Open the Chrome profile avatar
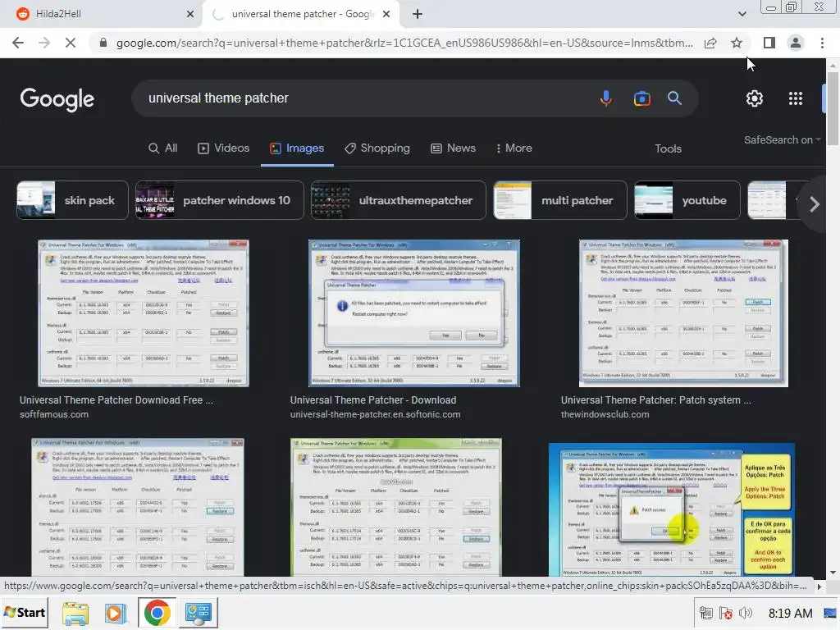The height and width of the screenshot is (630, 840). (x=796, y=43)
